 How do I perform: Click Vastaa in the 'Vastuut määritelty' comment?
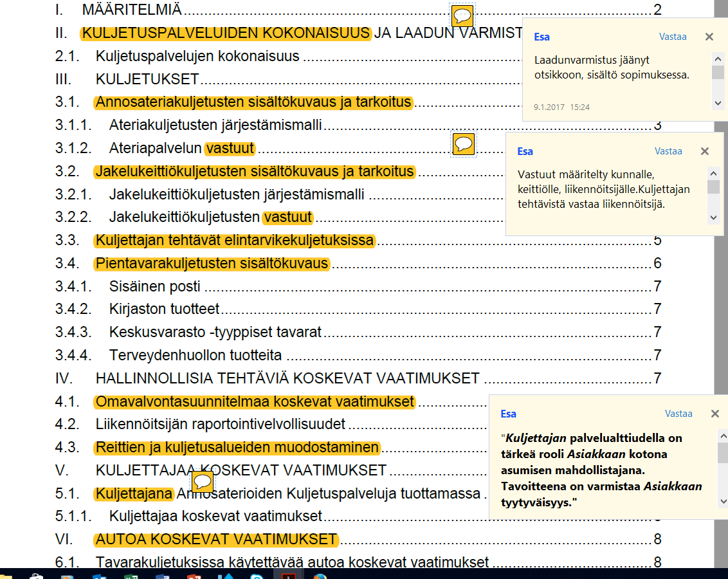pos(668,151)
